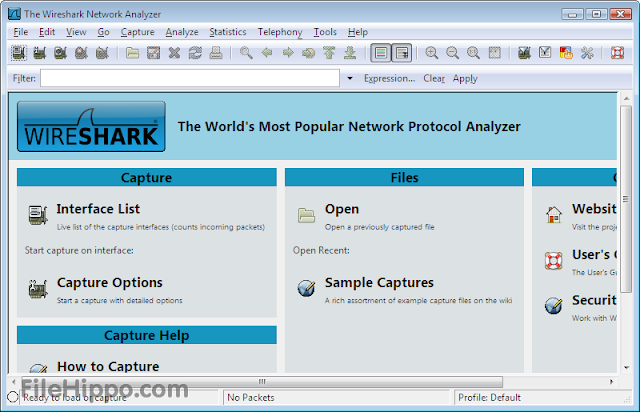Zoom out toolbar icon
Screen dimensions: 640x412
coord(453,53)
